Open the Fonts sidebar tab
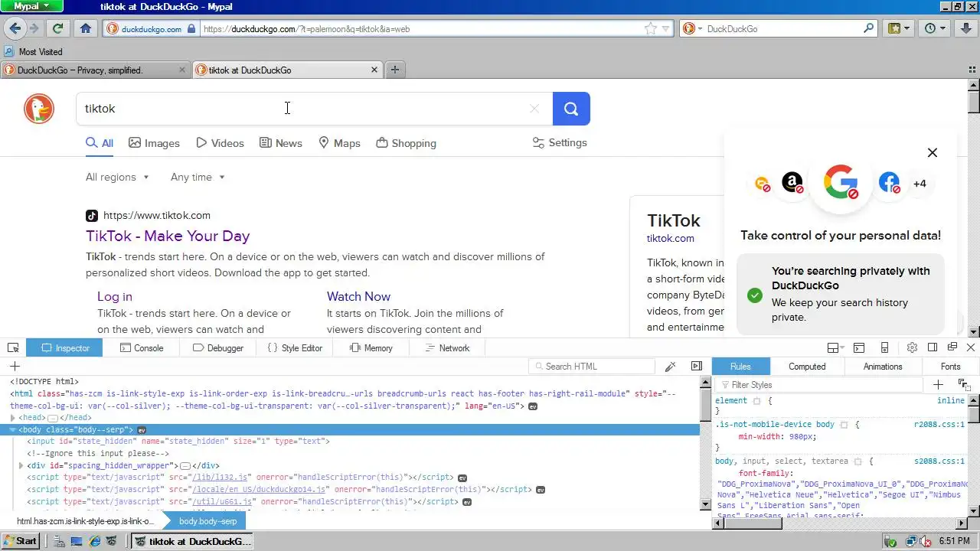Viewport: 980px width, 551px height. point(950,367)
